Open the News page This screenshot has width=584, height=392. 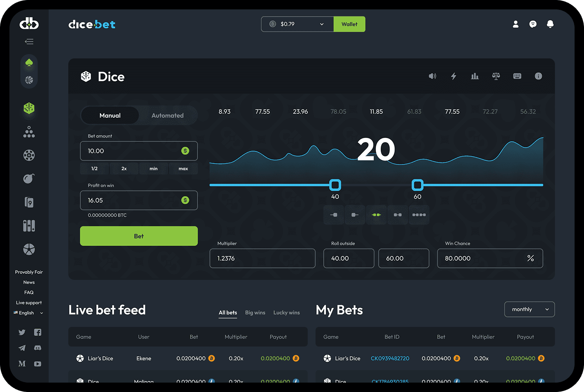click(x=29, y=282)
